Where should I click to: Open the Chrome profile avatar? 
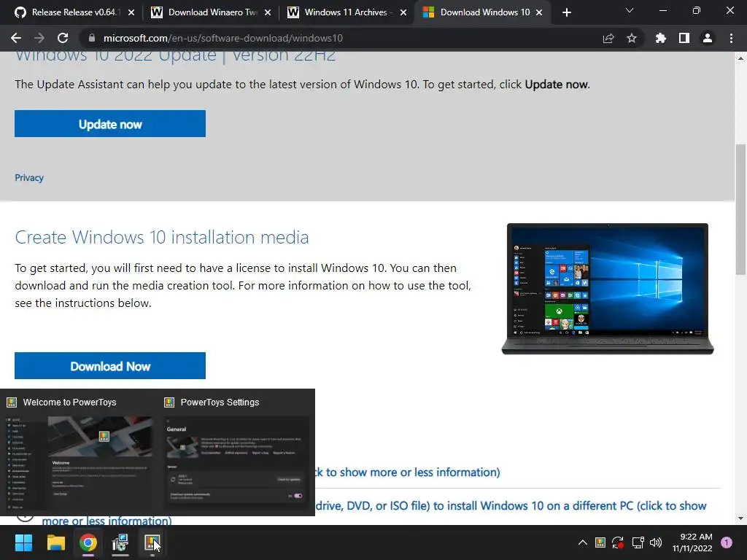(708, 38)
